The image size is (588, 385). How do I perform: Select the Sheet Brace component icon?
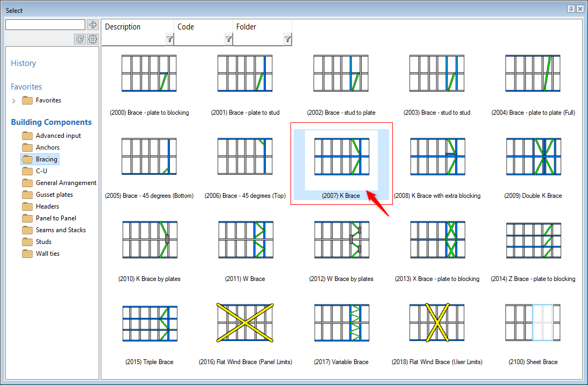(x=533, y=323)
